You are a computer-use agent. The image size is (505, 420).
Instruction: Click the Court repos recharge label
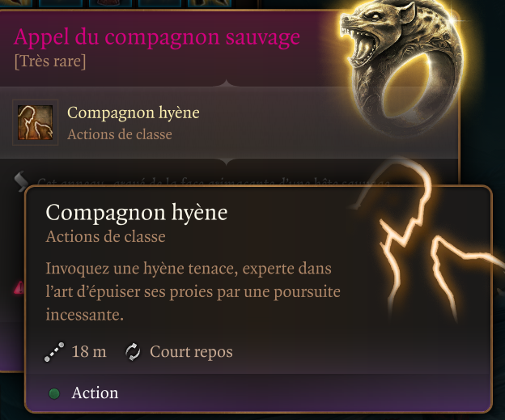(x=191, y=352)
